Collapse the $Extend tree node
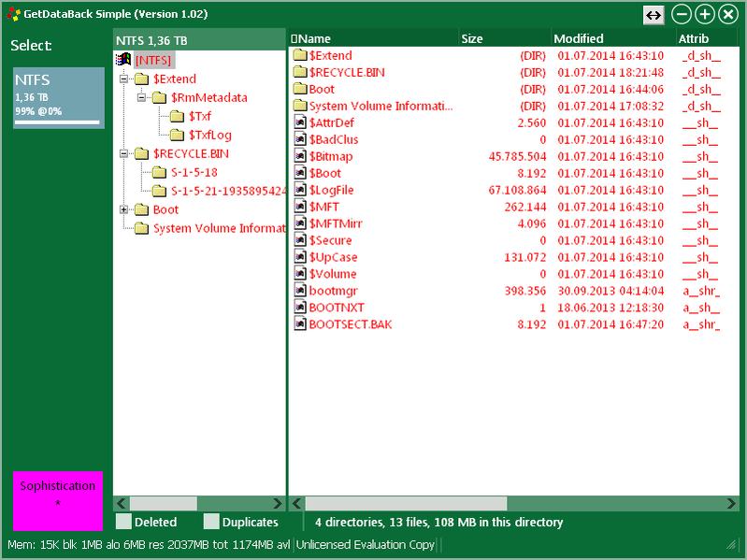747x560 pixels. click(123, 79)
